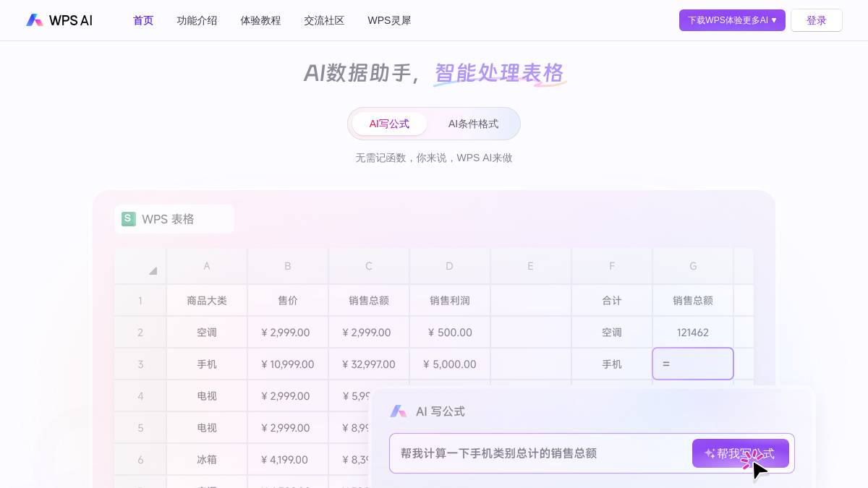Click the AI logo icon in the AI写公式 dialog

tap(399, 411)
